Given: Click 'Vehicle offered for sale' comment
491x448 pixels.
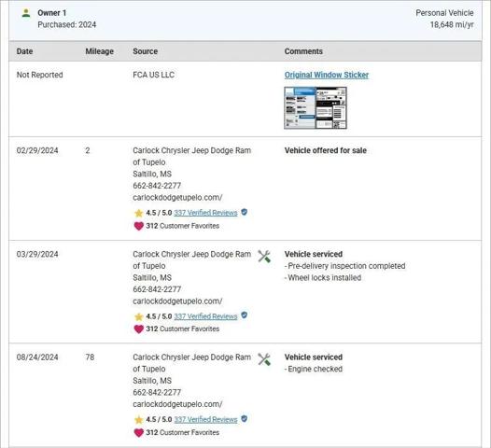Looking at the screenshot, I should tap(326, 150).
